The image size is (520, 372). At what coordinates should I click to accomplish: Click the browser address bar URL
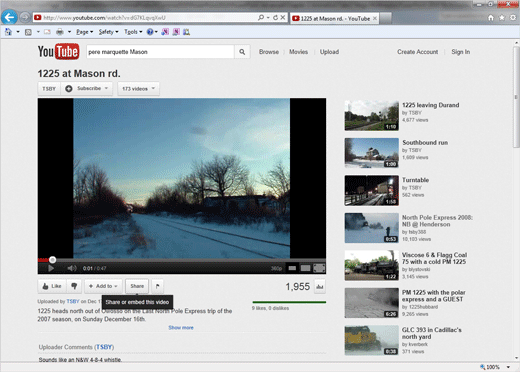pos(105,18)
